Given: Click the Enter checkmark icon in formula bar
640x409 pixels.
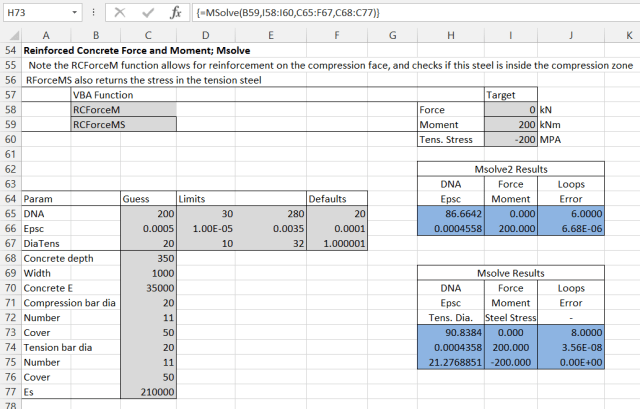Looking at the screenshot, I should click(x=147, y=13).
